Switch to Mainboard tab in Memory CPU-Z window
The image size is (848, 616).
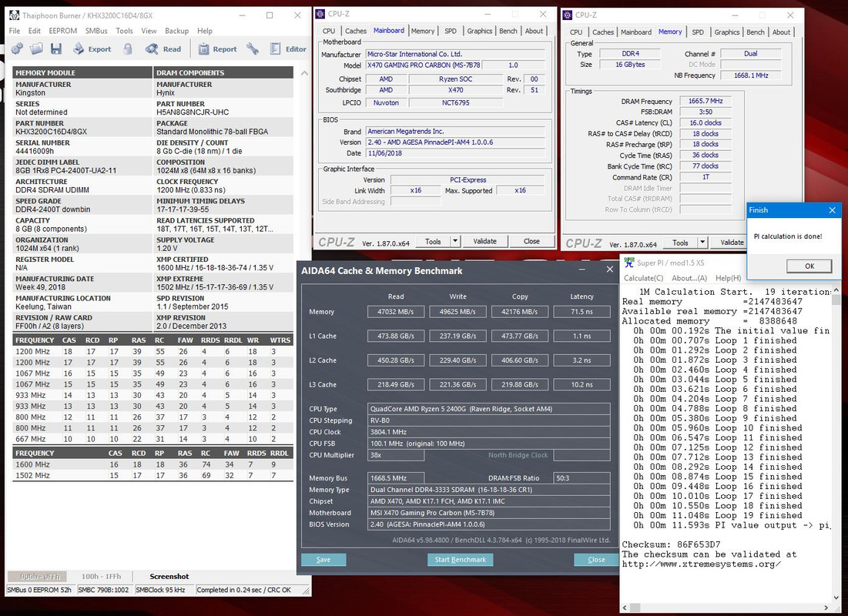tap(636, 32)
